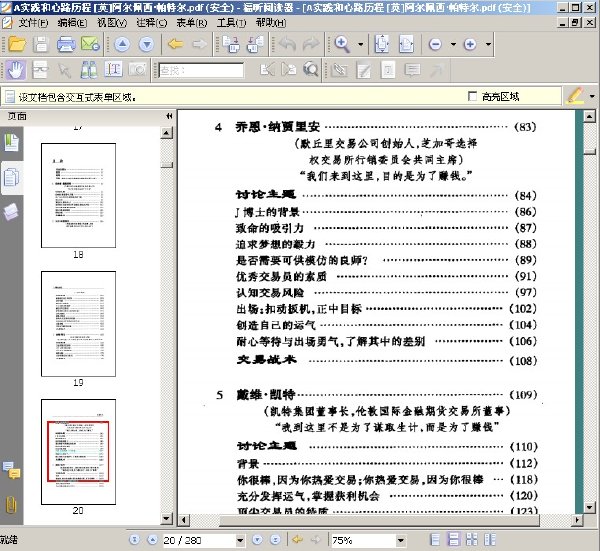Open the 视图(V) menu

(x=112, y=23)
